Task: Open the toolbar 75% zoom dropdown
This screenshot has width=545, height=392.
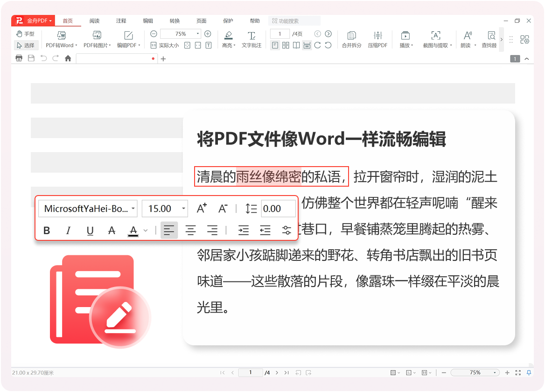Action: coord(198,34)
